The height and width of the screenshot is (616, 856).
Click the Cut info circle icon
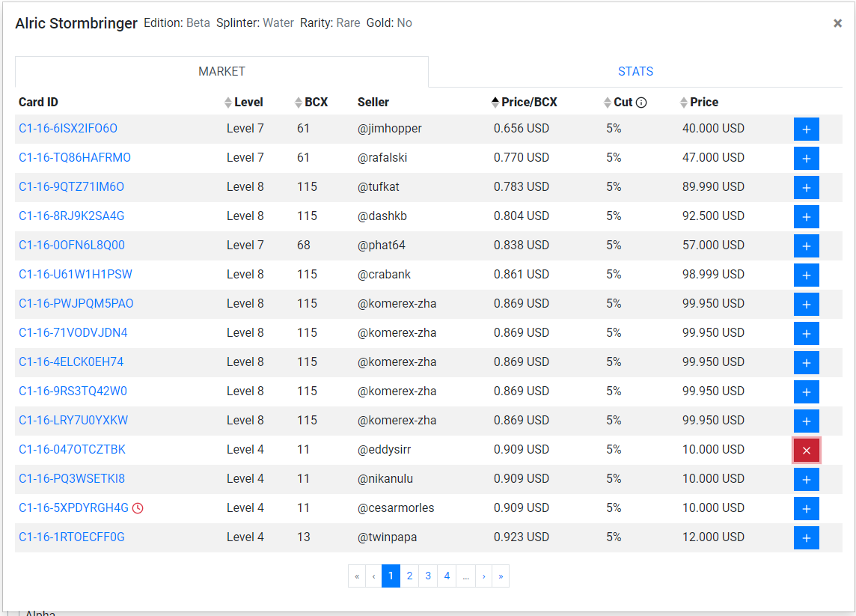(641, 103)
